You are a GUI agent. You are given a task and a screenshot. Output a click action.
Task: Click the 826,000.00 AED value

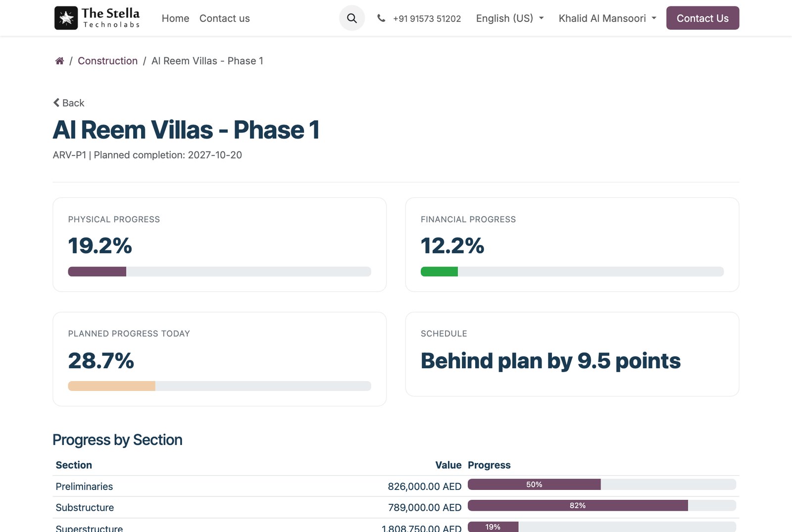(x=425, y=486)
